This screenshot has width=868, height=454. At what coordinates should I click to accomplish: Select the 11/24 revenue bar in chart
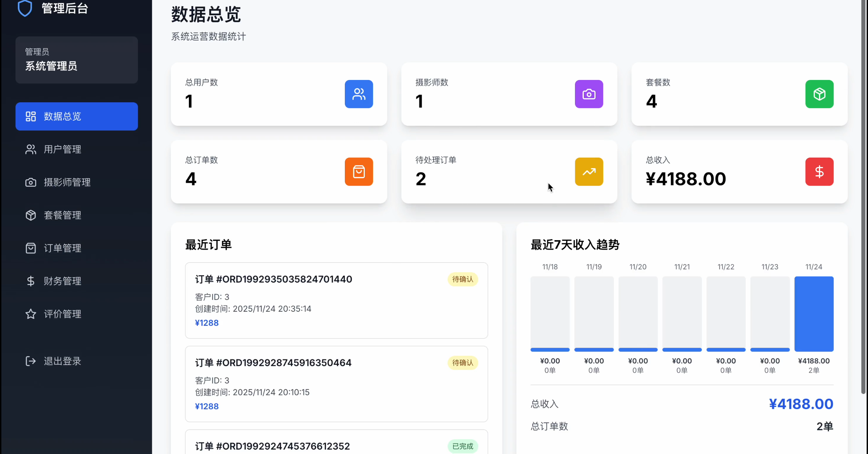click(814, 314)
